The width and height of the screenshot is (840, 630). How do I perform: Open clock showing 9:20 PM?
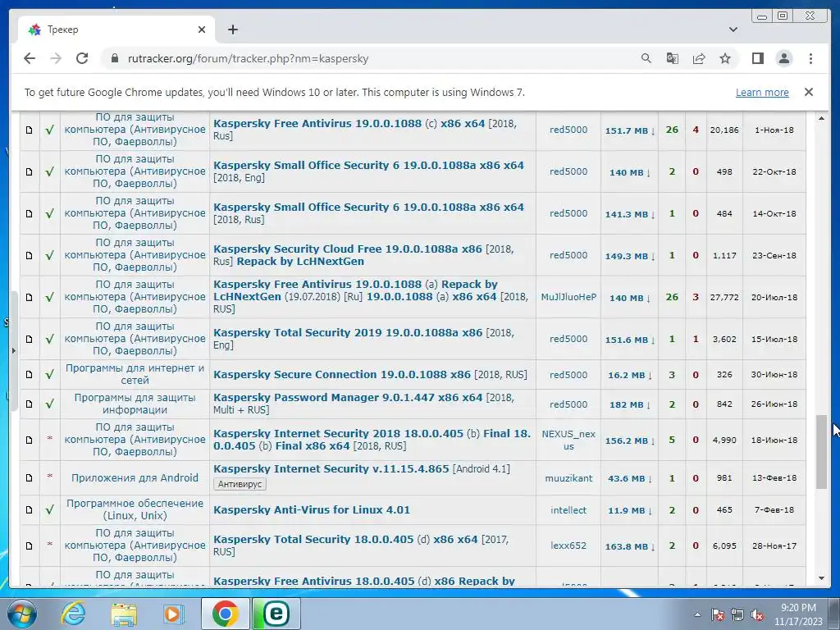798,614
